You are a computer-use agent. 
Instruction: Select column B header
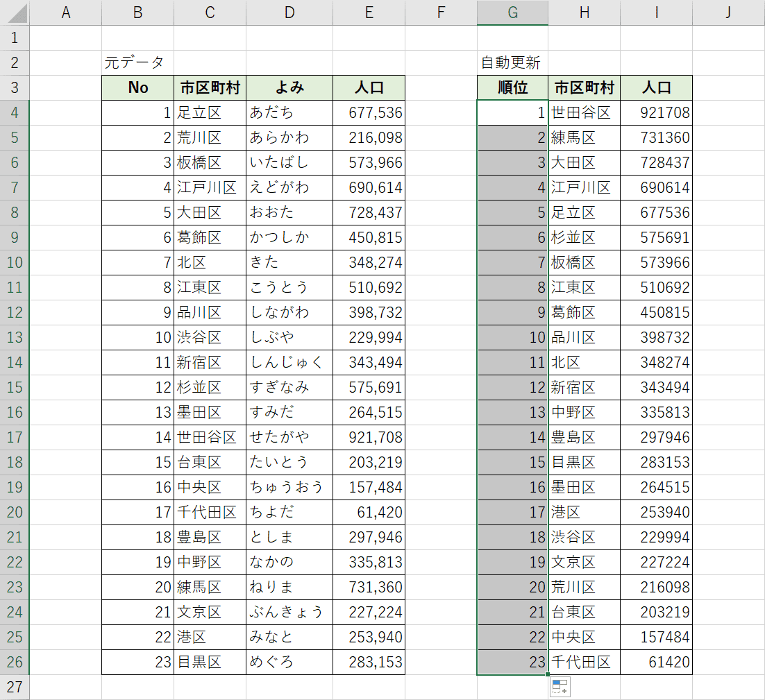point(137,12)
